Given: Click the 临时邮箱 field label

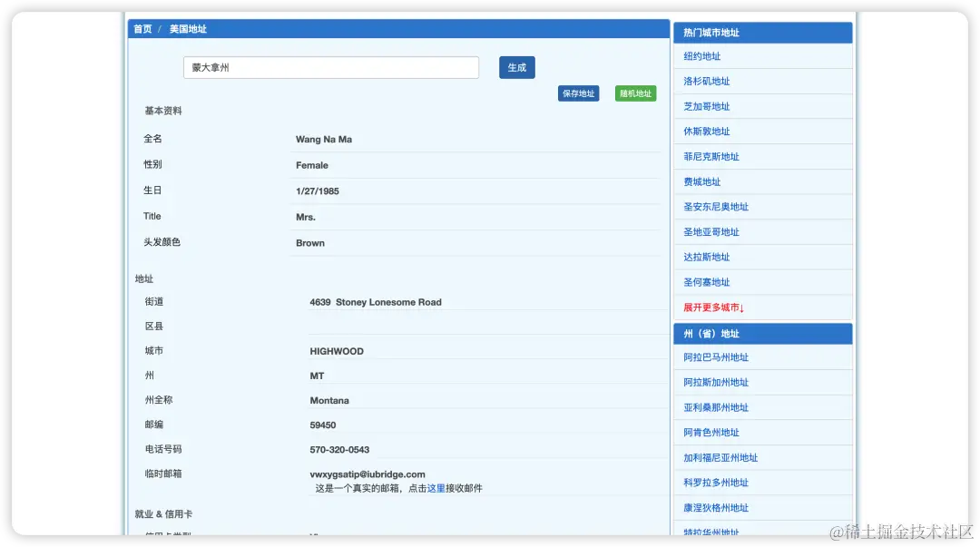Looking at the screenshot, I should (163, 474).
